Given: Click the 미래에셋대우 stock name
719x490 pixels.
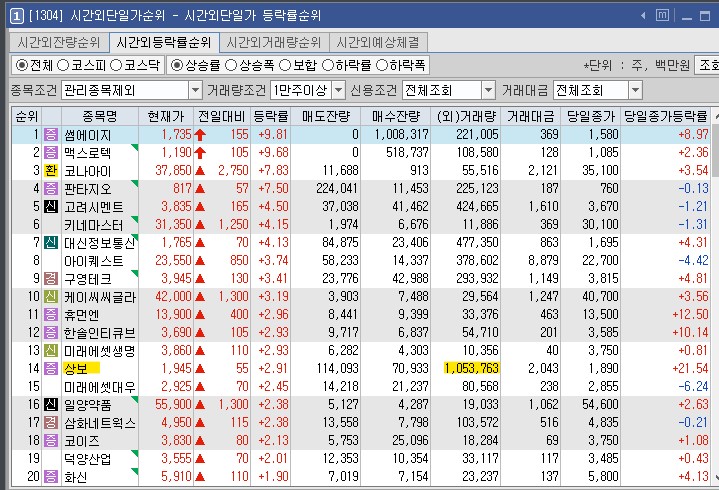Looking at the screenshot, I should tap(100, 387).
